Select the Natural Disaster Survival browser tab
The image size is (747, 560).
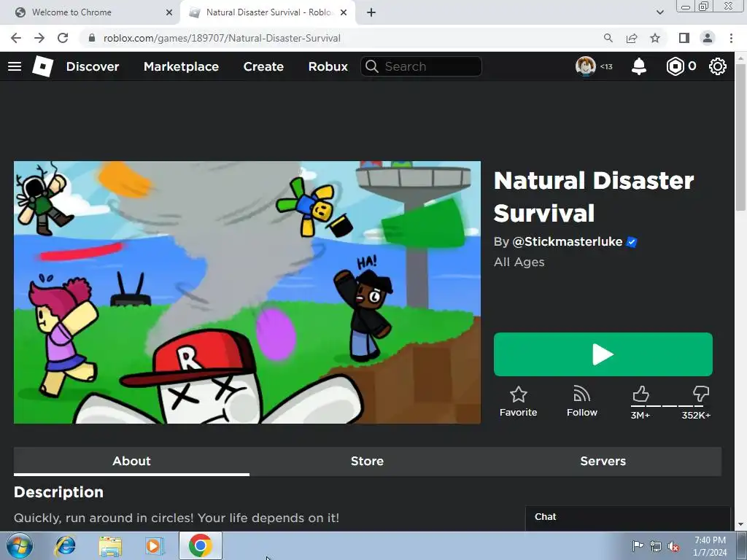267,12
